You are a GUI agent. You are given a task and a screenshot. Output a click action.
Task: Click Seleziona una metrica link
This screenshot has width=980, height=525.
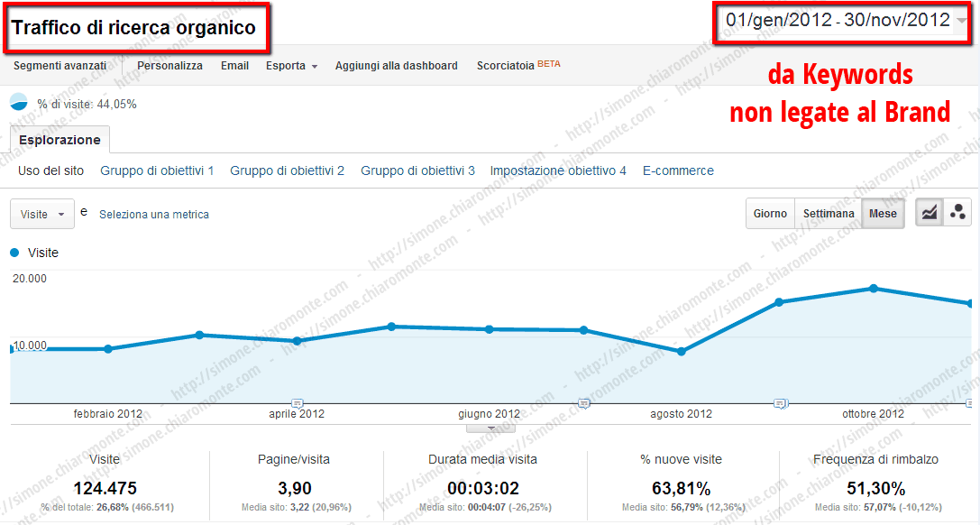click(x=154, y=215)
